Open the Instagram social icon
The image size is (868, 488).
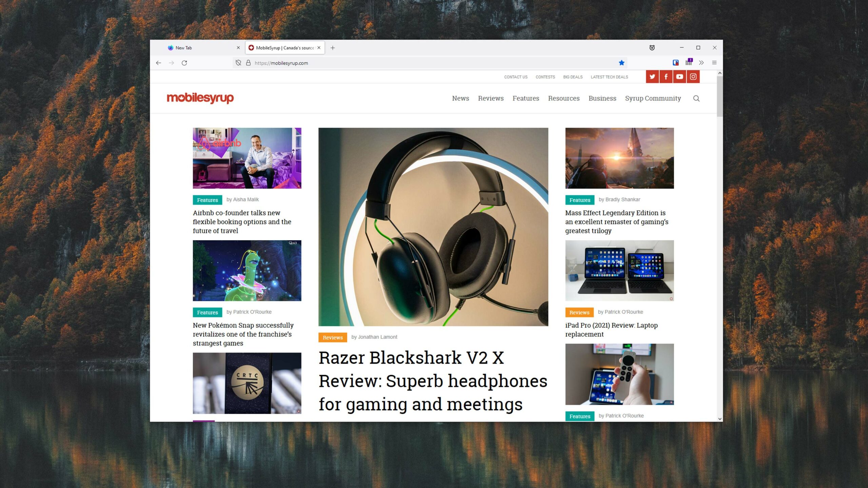pos(693,77)
